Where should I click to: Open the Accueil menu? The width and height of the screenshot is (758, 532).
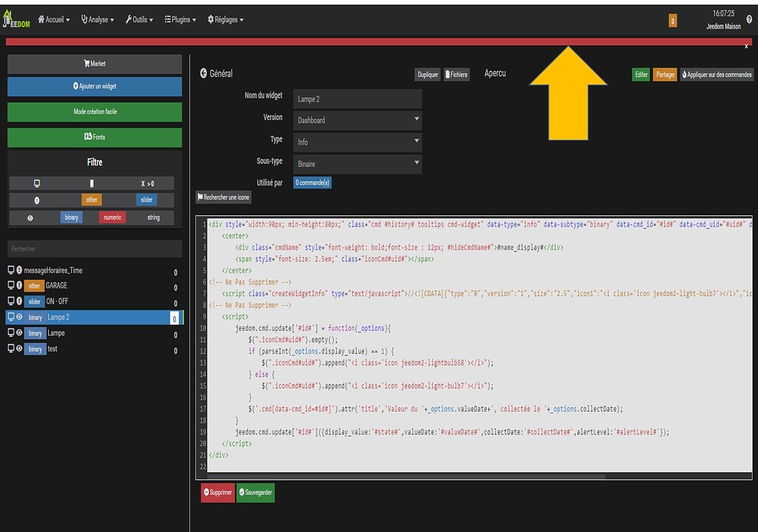[53, 19]
